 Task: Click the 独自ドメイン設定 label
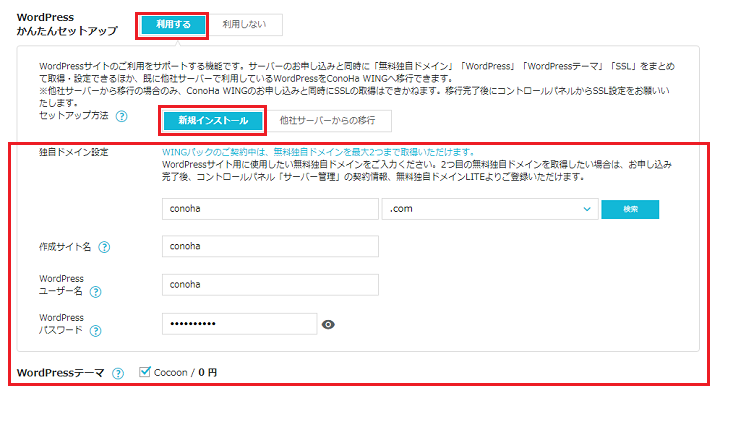[x=74, y=152]
